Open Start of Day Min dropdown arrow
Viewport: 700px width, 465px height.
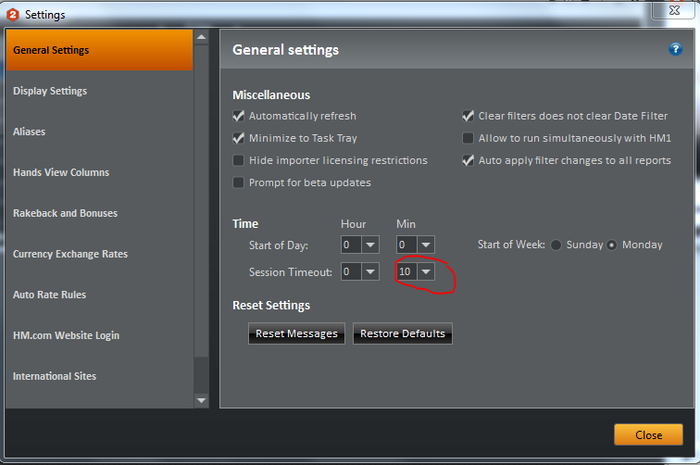(x=425, y=245)
